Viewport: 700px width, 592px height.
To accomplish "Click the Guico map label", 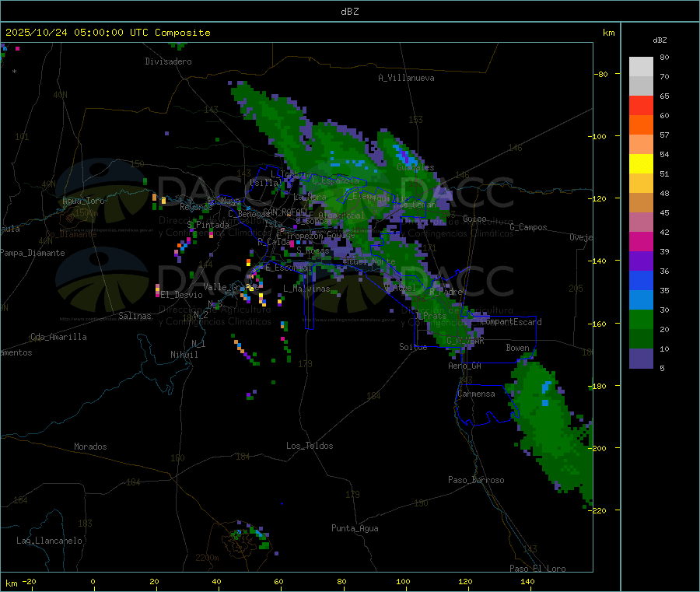I will coord(474,219).
